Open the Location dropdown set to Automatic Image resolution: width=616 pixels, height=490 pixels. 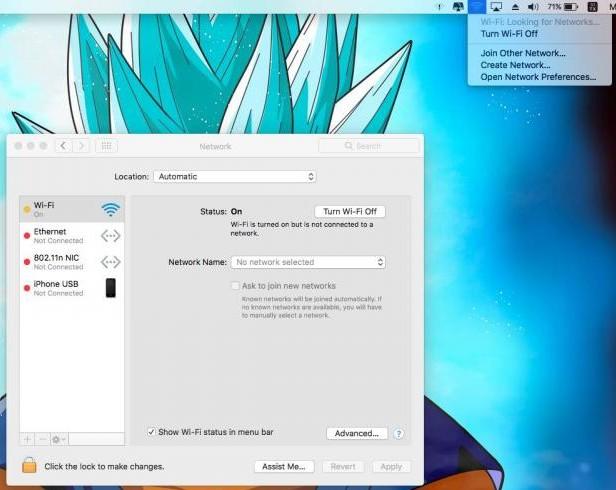234,177
